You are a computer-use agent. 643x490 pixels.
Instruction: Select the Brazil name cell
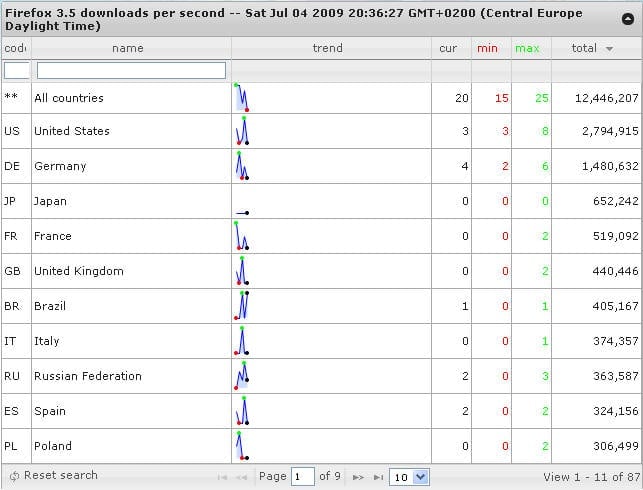[131, 306]
